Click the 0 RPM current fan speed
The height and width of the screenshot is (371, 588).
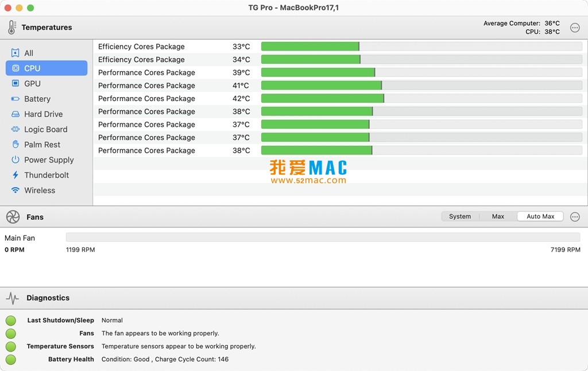(x=14, y=250)
